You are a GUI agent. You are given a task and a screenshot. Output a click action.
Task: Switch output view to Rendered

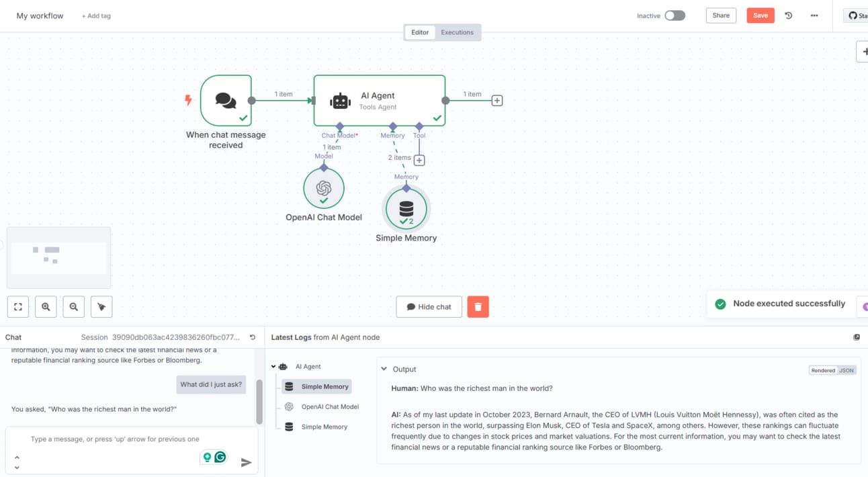coord(823,370)
